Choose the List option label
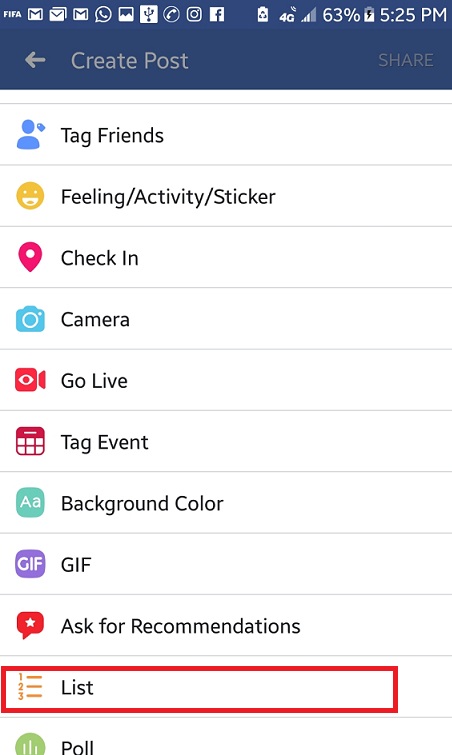452x755 pixels. [x=77, y=687]
